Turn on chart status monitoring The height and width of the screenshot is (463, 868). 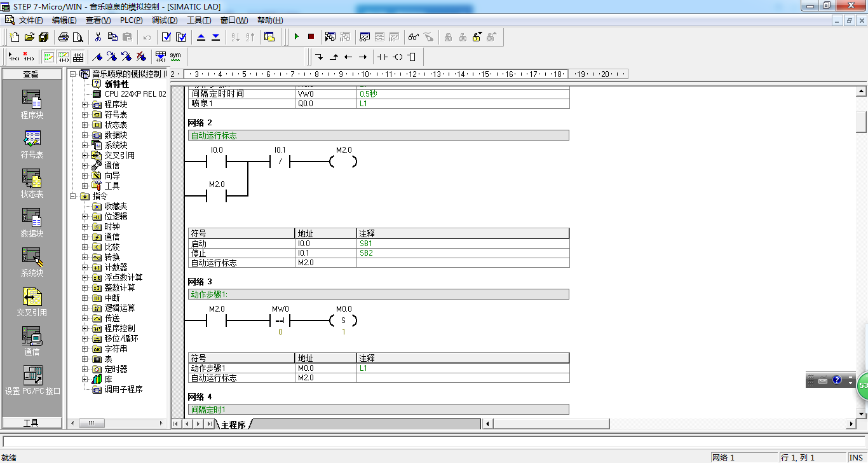pyautogui.click(x=365, y=37)
